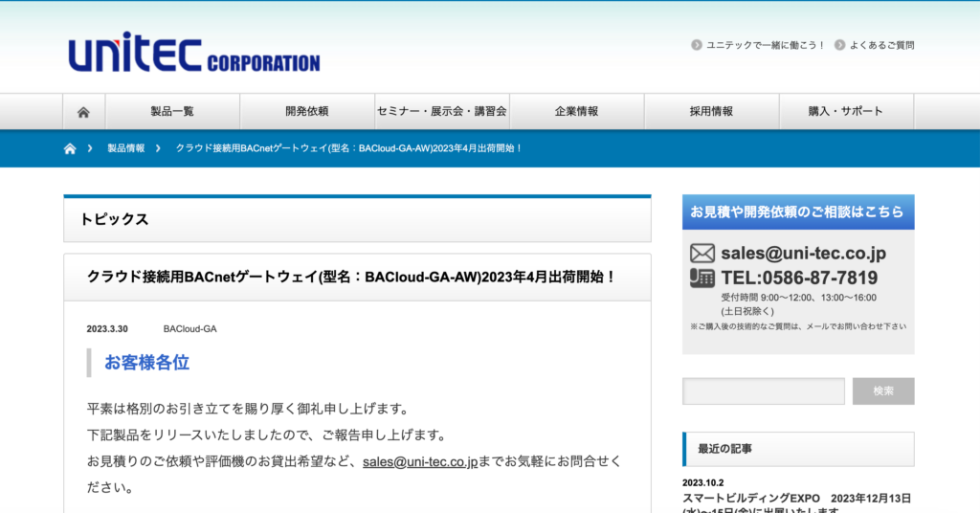The height and width of the screenshot is (513, 980).
Task: Click the breadcrumb home icon
Action: tap(70, 148)
